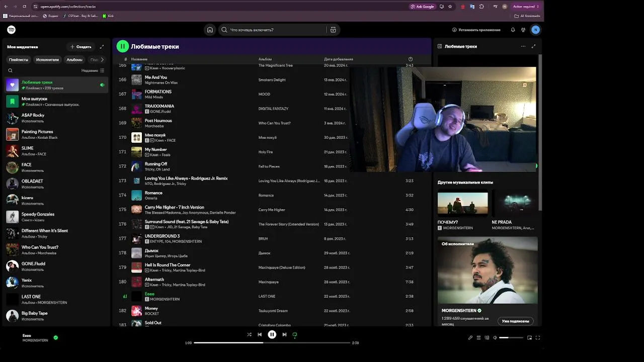Open the ПОЧЕМУ? music video thumbnail
The height and width of the screenshot is (362, 644).
462,203
